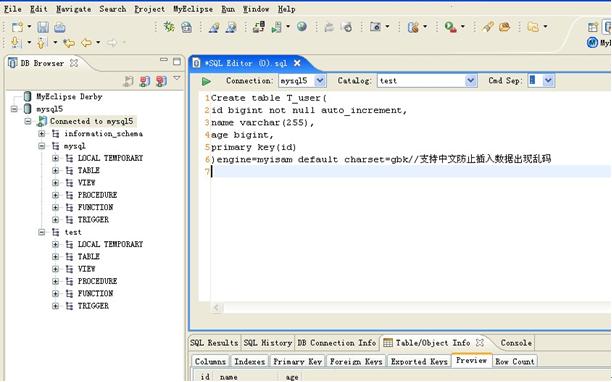
Task: Switch to the DB Connection Info tab
Action: [x=337, y=343]
